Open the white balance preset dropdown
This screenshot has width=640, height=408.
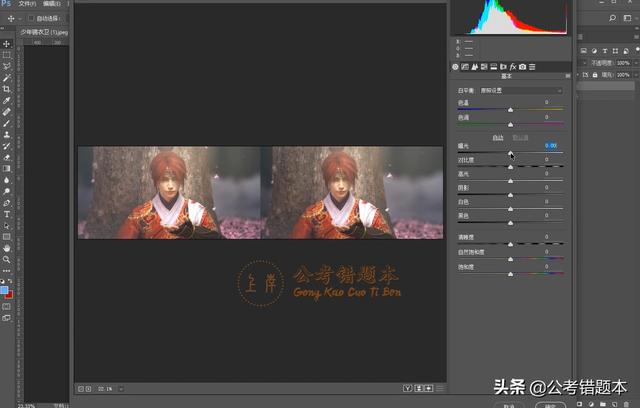(521, 91)
